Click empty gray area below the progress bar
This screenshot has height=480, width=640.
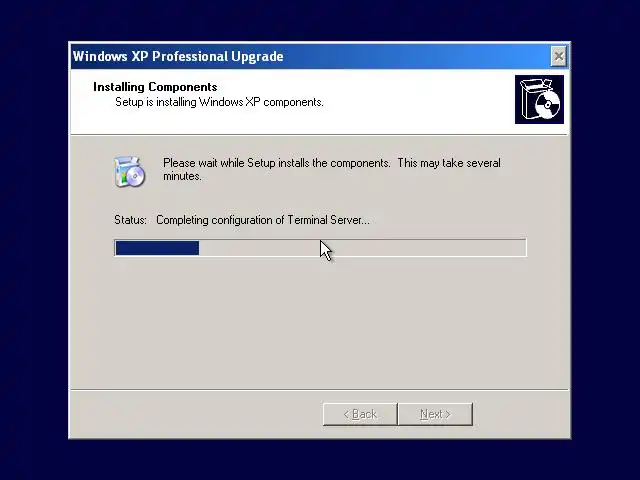tap(320, 322)
